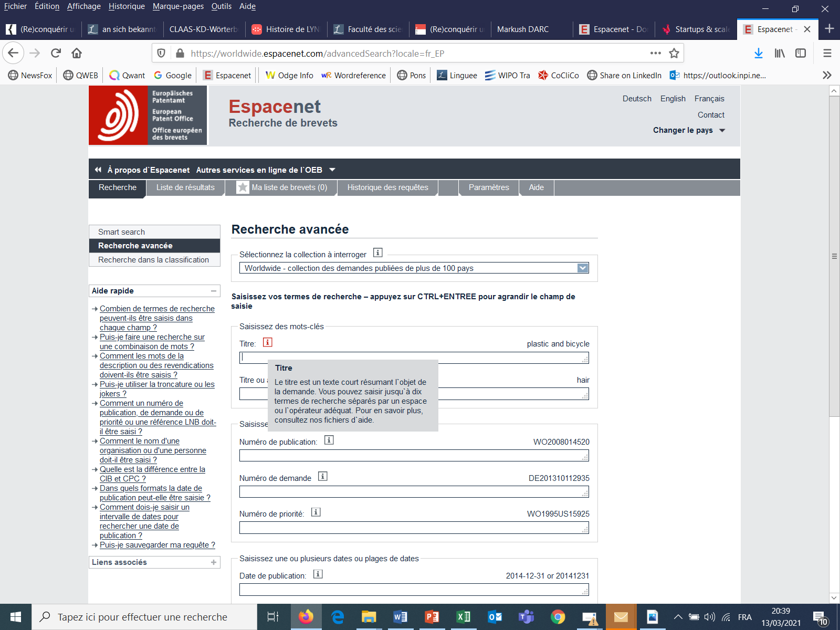Image resolution: width=840 pixels, height=630 pixels.
Task: Go to Firefox home page icon
Action: tap(77, 53)
